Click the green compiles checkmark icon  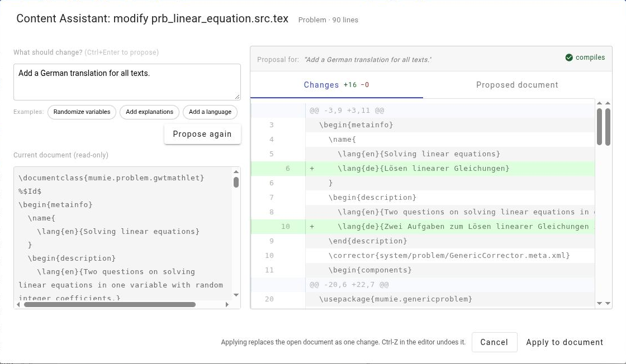pyautogui.click(x=569, y=58)
